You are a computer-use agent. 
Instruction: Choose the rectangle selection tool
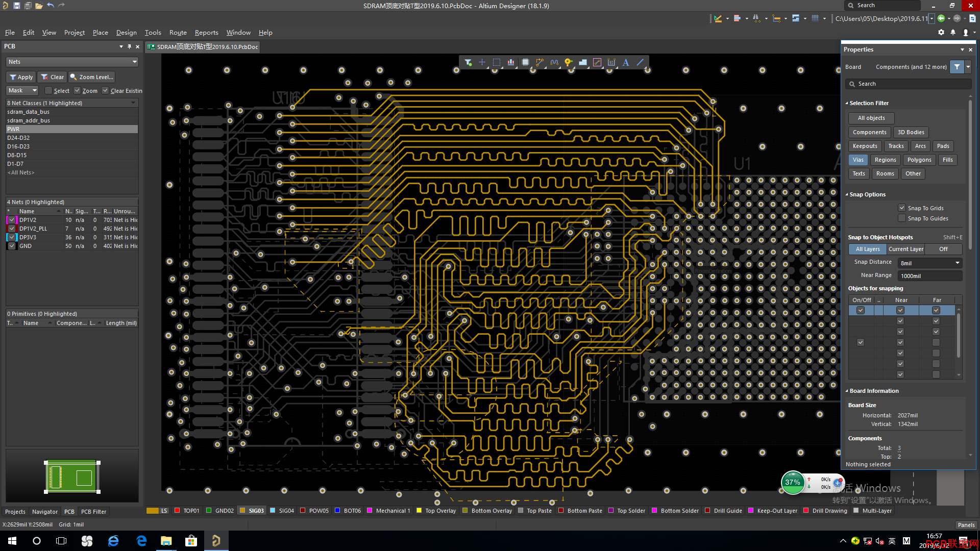tap(496, 62)
